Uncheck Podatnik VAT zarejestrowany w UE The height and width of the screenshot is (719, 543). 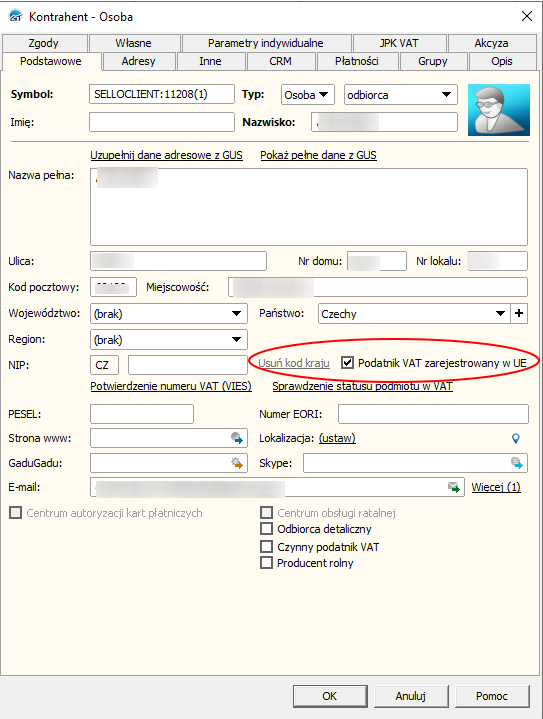[348, 363]
